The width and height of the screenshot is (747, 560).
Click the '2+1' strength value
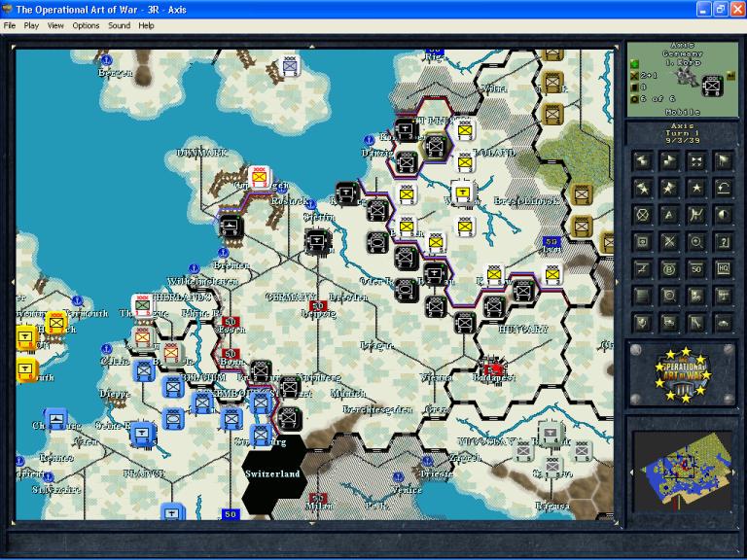coord(648,75)
